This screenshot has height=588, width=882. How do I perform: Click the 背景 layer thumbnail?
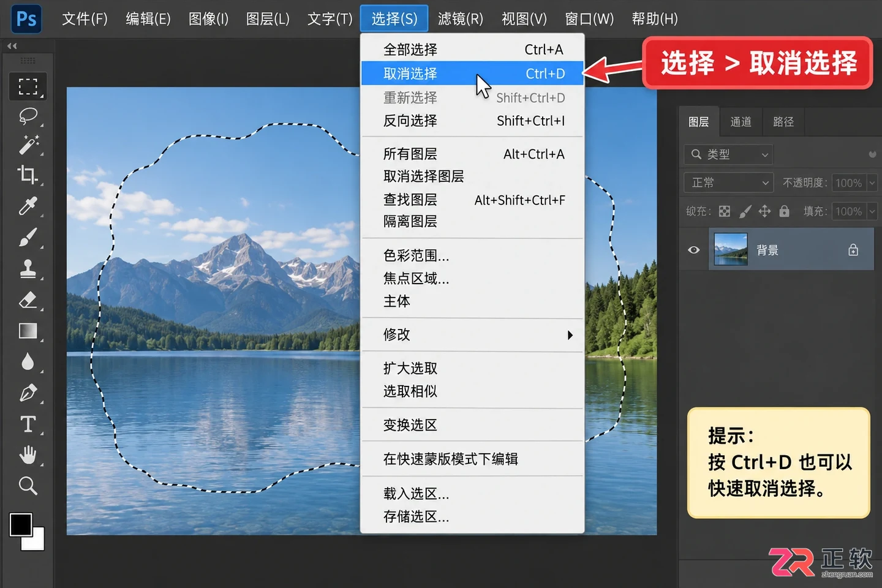point(731,249)
